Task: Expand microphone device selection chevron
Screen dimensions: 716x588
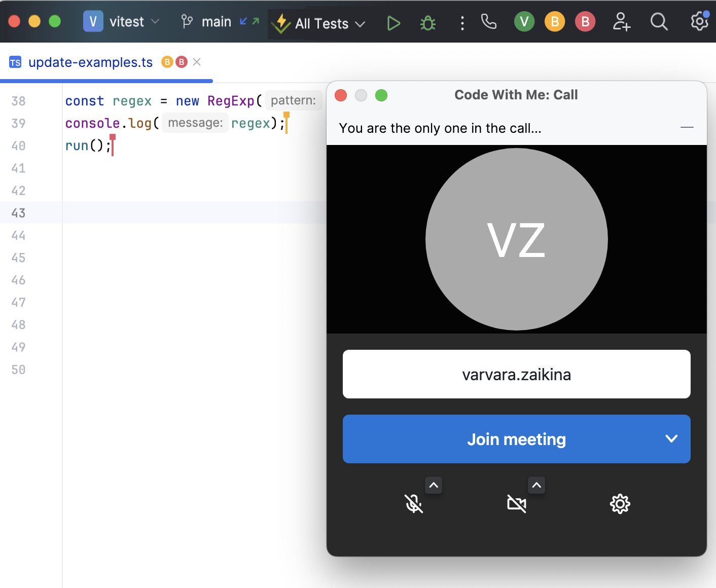Action: tap(434, 485)
